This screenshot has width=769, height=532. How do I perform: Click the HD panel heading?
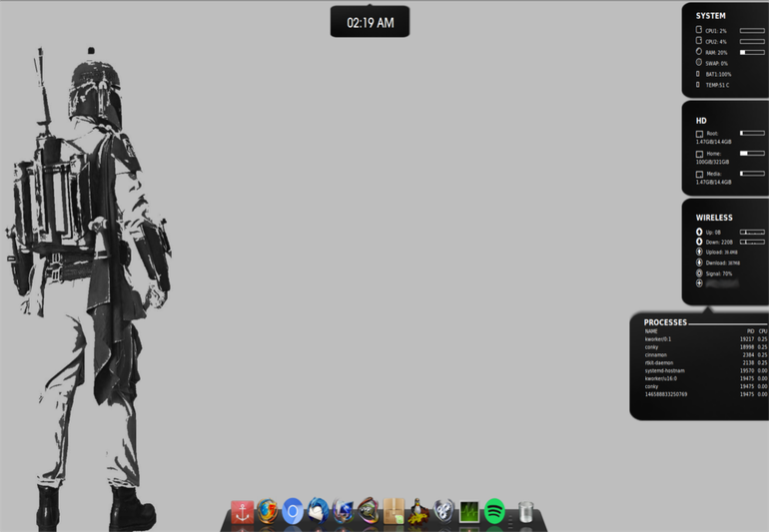(x=701, y=121)
